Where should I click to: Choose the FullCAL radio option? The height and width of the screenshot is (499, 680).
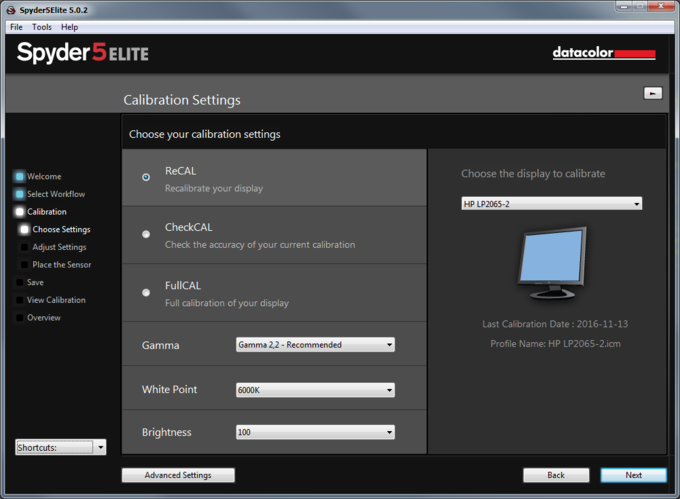click(146, 292)
